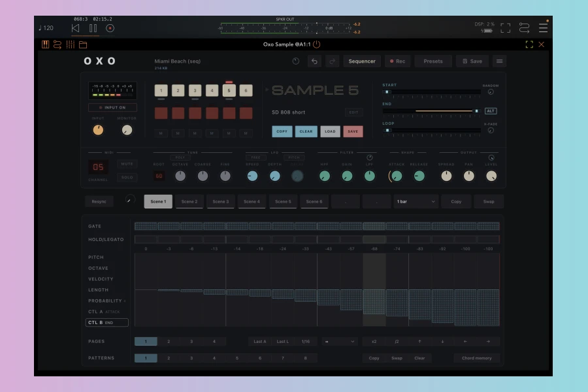Screen dimensions: 588x392
Task: Toggle the MUTE button in the MIDI section
Action: click(x=127, y=164)
